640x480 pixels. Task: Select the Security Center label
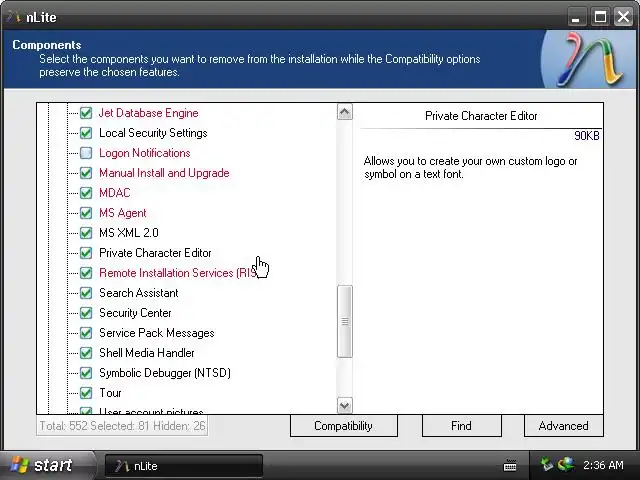(135, 313)
